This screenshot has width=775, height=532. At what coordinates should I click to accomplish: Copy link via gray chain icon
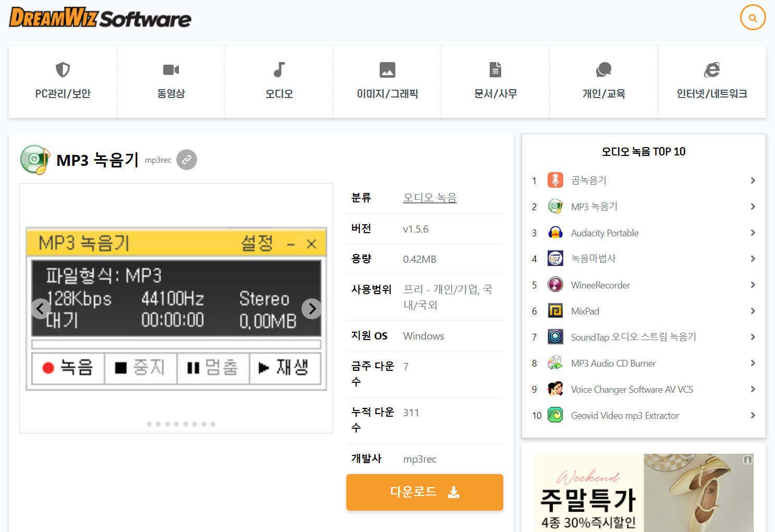[x=187, y=160]
